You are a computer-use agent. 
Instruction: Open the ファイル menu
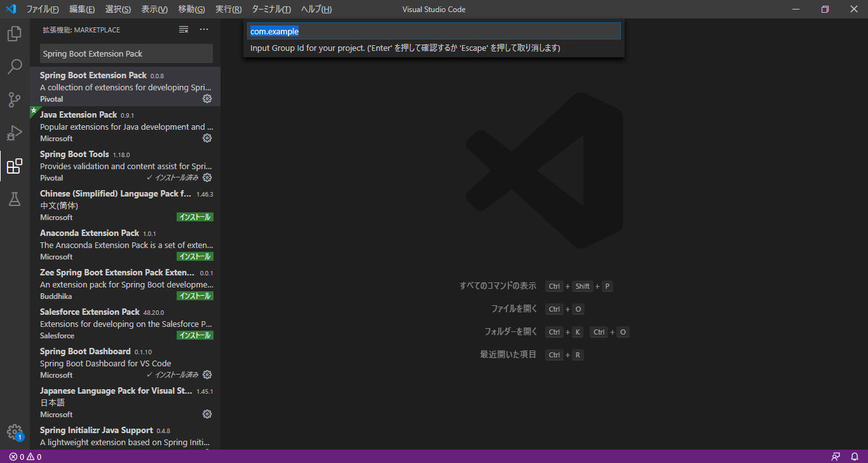pyautogui.click(x=43, y=10)
